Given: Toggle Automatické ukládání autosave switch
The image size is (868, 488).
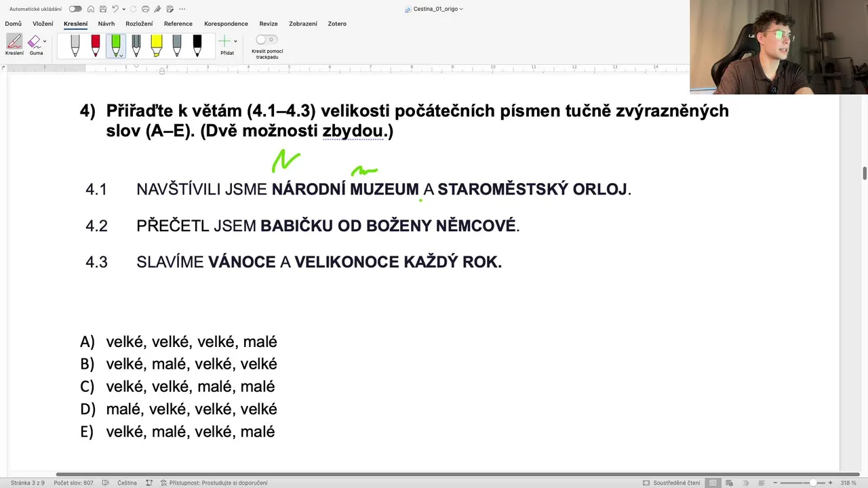Looking at the screenshot, I should 75,9.
